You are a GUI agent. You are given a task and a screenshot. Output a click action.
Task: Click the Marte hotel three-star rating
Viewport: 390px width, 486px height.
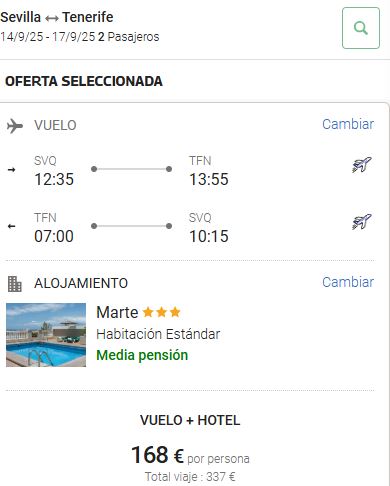tap(162, 312)
